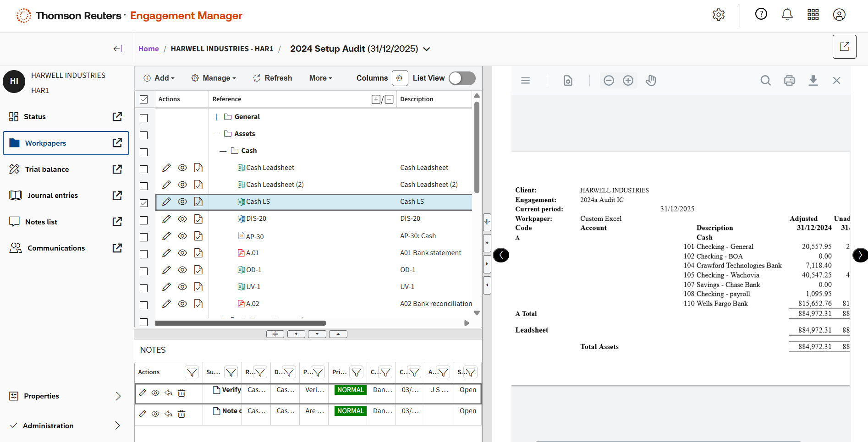Screen dimensions: 868x442
Task: Go to Journal entries section
Action: [x=52, y=196]
